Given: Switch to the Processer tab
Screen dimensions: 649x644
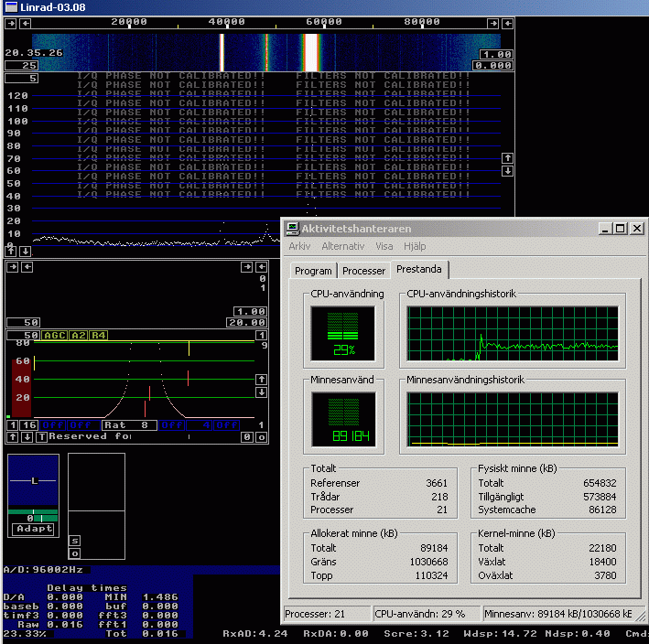Looking at the screenshot, I should (x=363, y=271).
